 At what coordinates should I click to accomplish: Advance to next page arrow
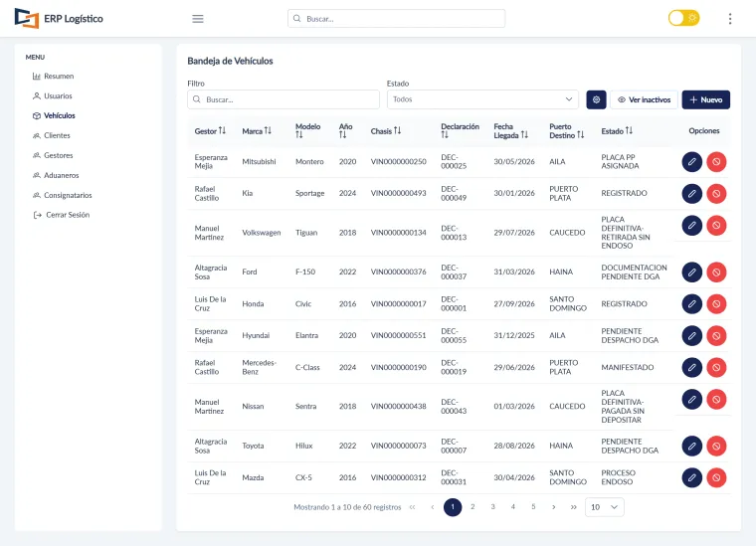pos(553,507)
